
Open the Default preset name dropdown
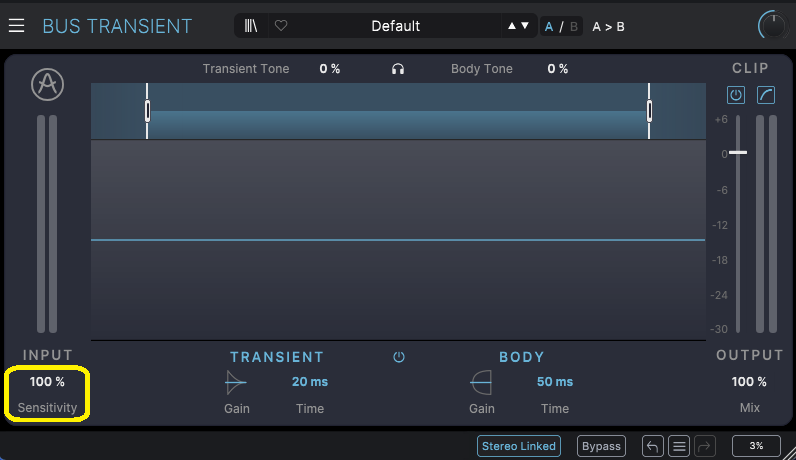coord(395,26)
